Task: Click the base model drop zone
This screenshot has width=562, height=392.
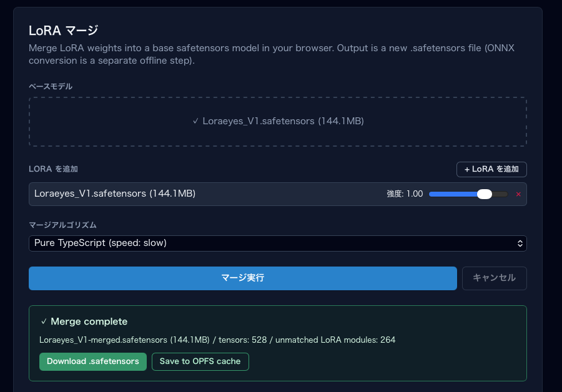Action: pyautogui.click(x=277, y=122)
